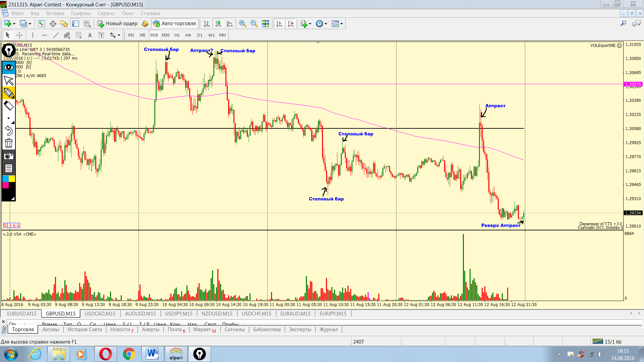Pick the cyan color swatch

coord(5,179)
